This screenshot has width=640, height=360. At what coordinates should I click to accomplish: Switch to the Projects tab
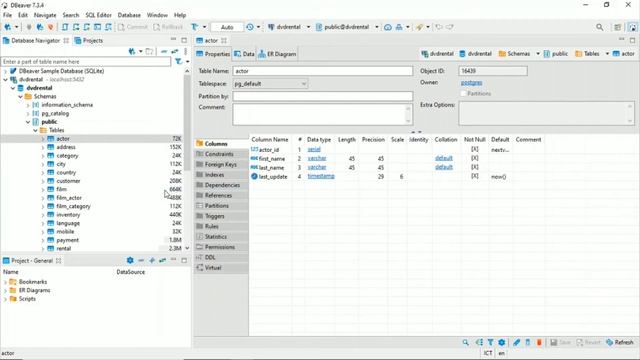pyautogui.click(x=89, y=40)
